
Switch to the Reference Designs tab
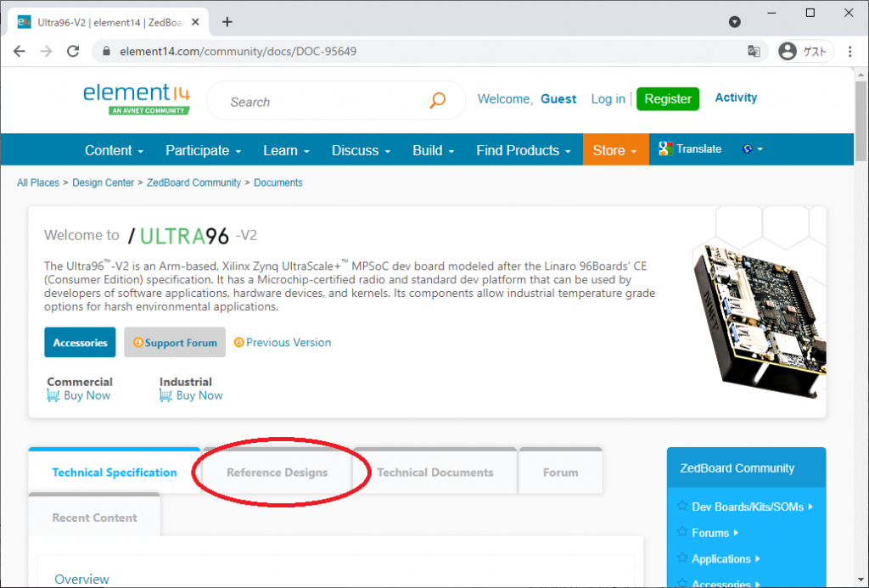[x=277, y=473]
